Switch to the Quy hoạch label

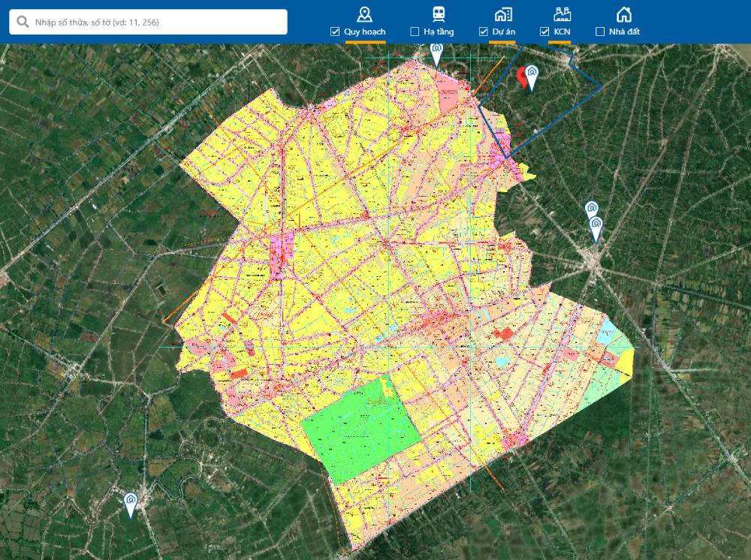[364, 32]
